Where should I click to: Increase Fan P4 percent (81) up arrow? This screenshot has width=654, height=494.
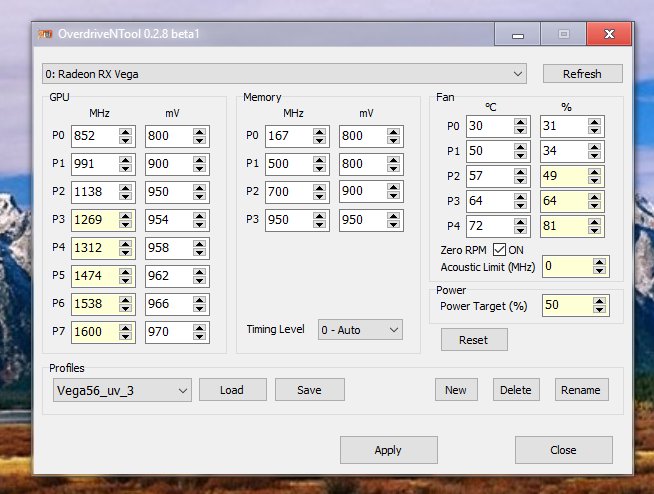click(x=594, y=222)
